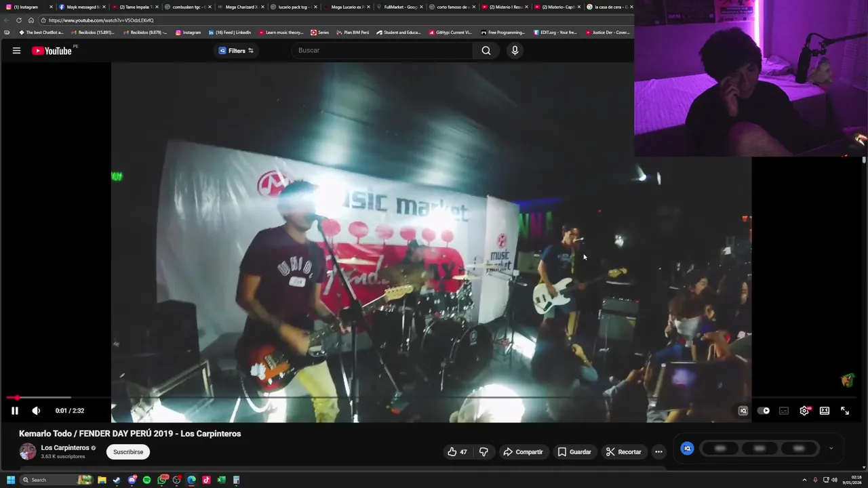Open Steam from the taskbar
Image resolution: width=868 pixels, height=488 pixels.
117,480
